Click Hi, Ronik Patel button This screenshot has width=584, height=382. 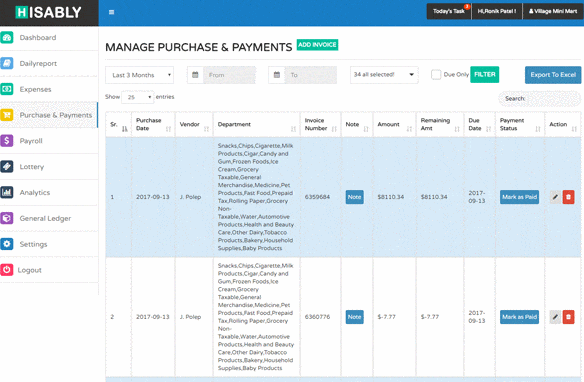497,11
